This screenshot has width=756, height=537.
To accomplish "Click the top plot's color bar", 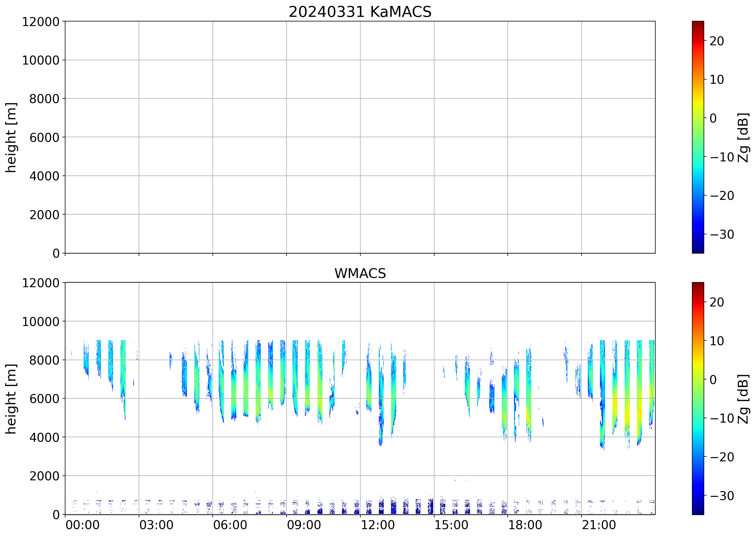I will 697,137.
